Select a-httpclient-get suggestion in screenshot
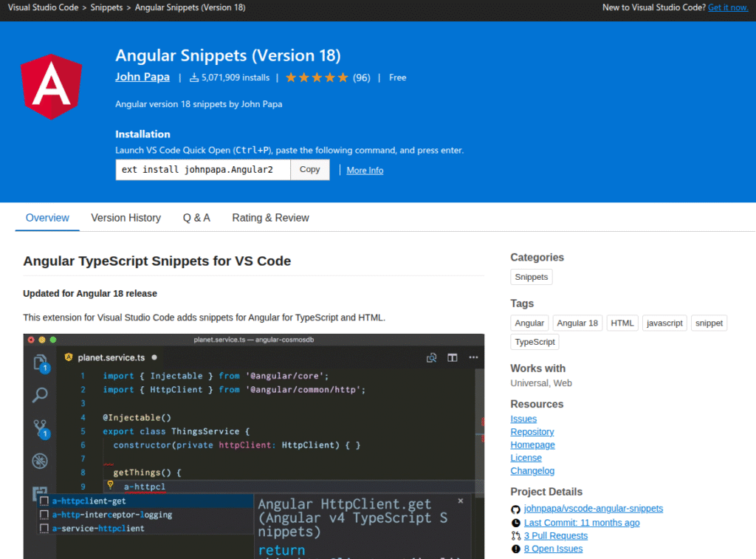Screen dimensions: 756x559 point(146,501)
